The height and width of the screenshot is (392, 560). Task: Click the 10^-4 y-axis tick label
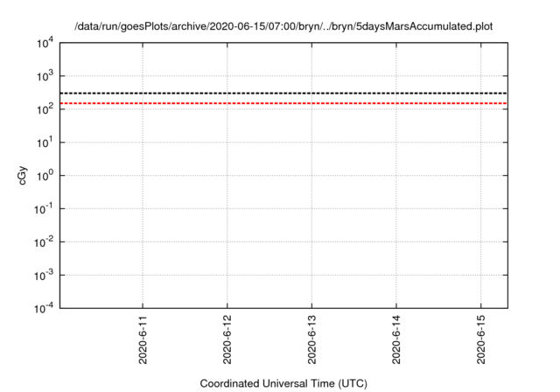[x=44, y=308]
